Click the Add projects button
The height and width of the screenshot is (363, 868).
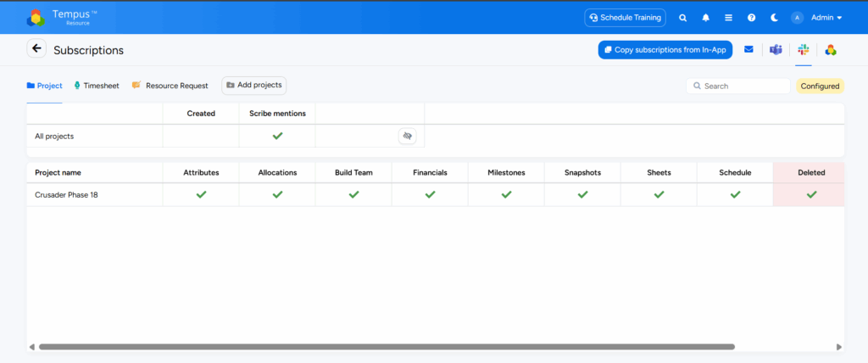coord(254,86)
